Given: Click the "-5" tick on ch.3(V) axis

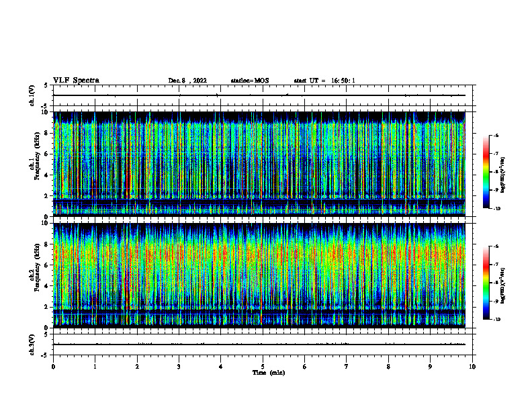Looking at the screenshot, I should click(x=46, y=355).
